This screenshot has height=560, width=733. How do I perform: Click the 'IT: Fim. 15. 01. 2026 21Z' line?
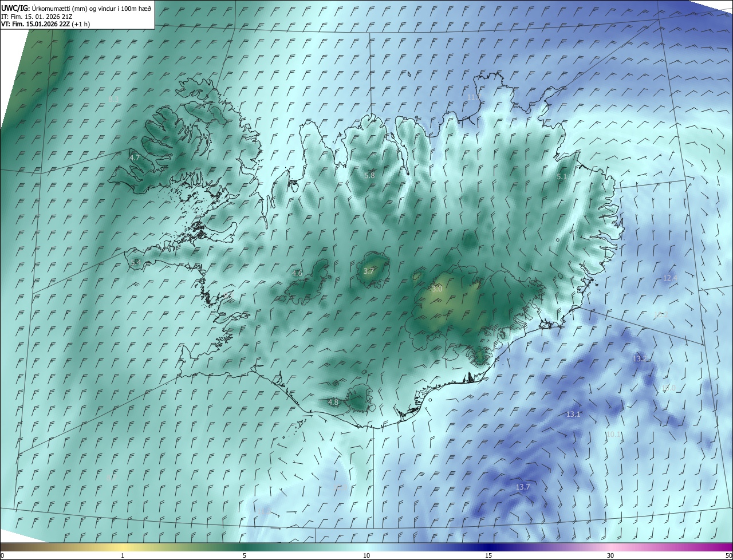click(37, 16)
